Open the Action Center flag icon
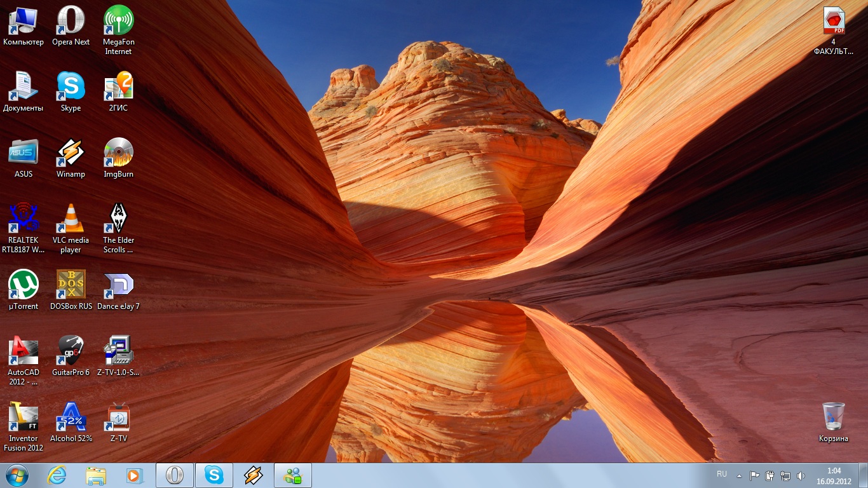Viewport: 868px width, 488px height. tap(755, 475)
